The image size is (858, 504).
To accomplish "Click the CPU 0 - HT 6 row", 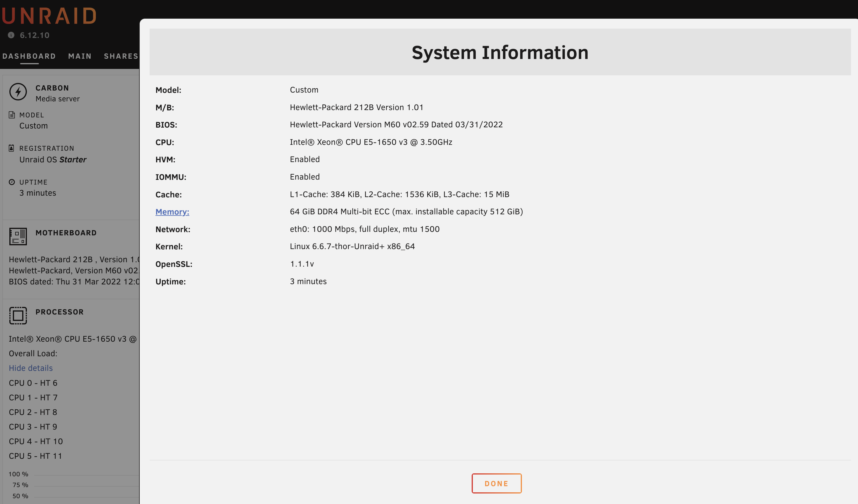I will point(33,383).
